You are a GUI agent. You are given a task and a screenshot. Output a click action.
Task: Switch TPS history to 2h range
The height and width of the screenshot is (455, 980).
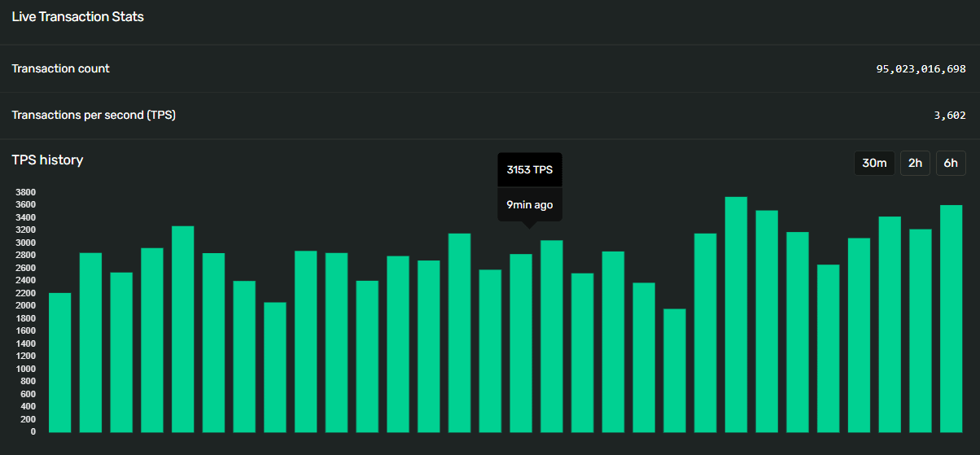tap(915, 163)
